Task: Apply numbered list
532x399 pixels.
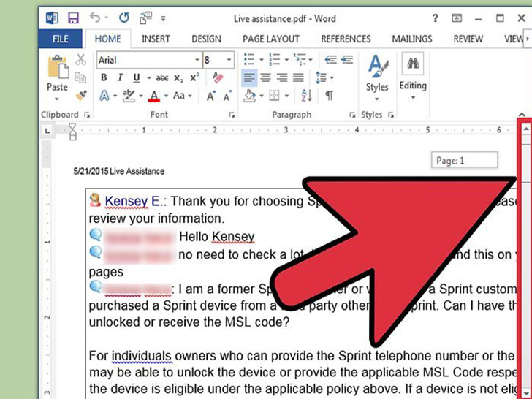Action: click(x=274, y=60)
